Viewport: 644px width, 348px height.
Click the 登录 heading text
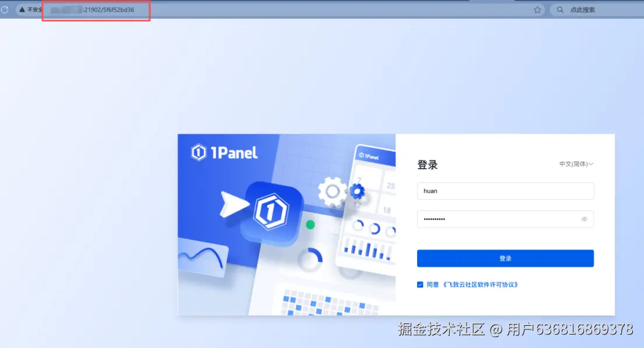428,165
